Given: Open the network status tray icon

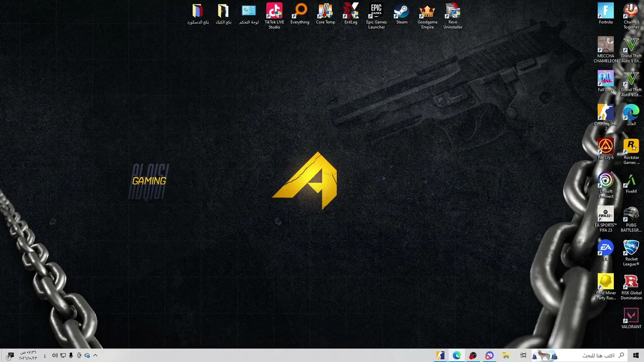Looking at the screenshot, I should (x=63, y=355).
